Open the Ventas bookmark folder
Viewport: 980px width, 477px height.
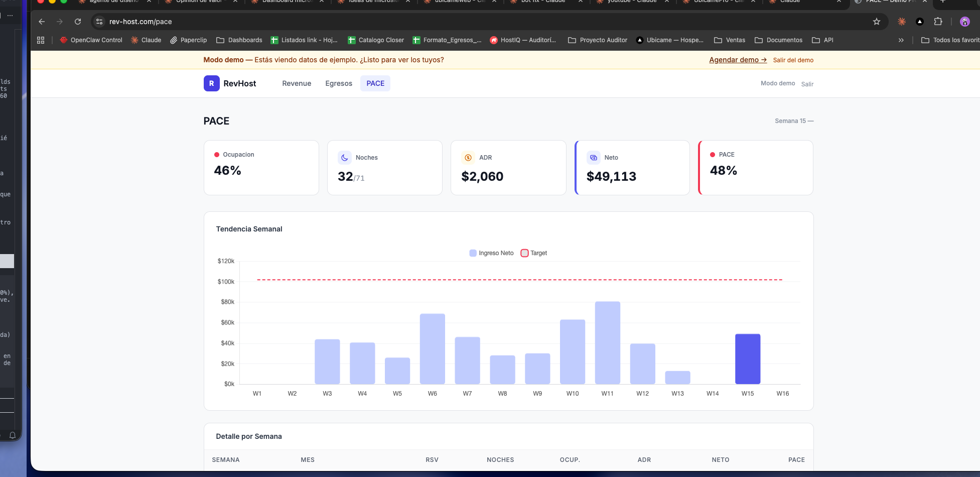[730, 40]
